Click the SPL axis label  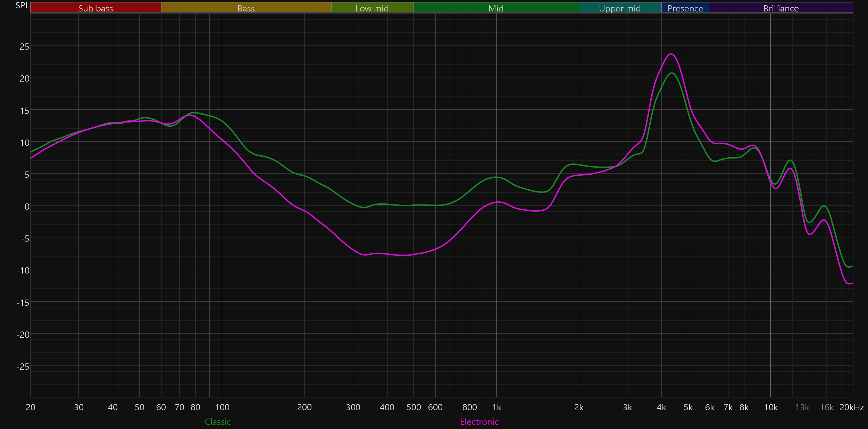point(22,6)
